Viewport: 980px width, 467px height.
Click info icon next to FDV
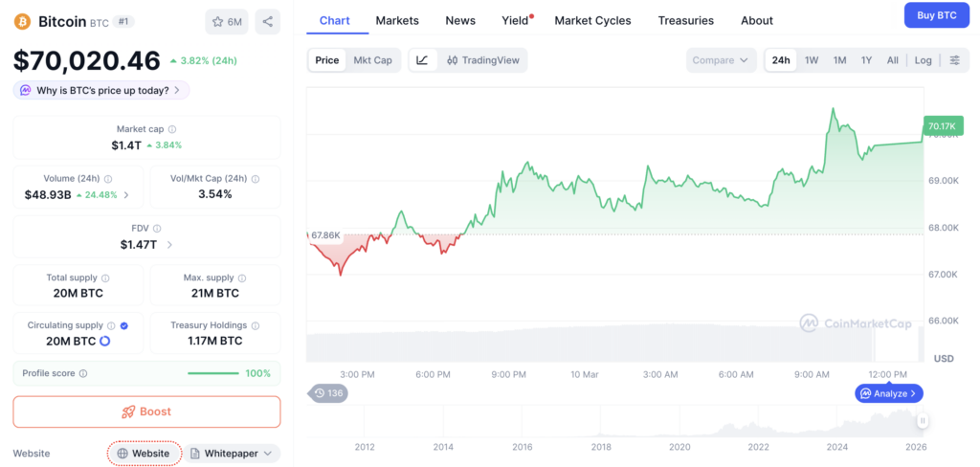[157, 229]
